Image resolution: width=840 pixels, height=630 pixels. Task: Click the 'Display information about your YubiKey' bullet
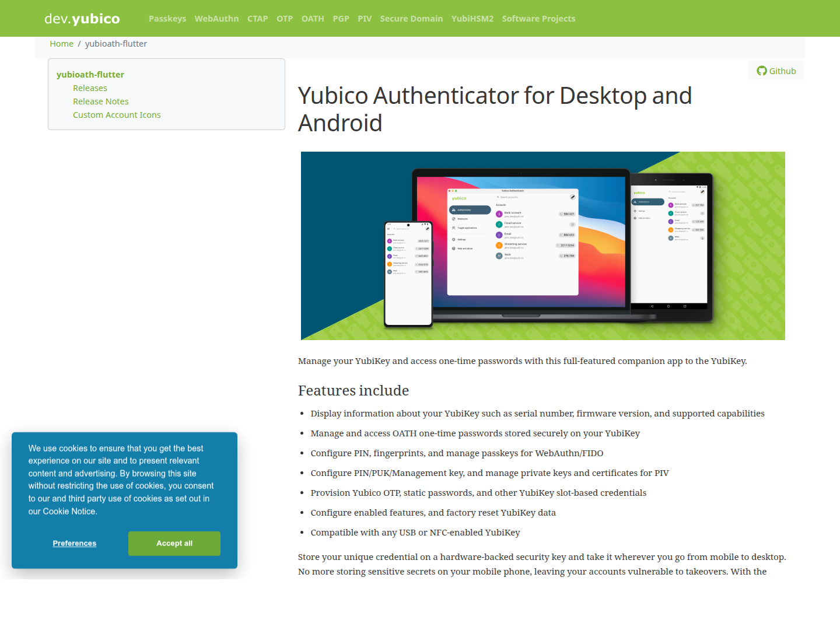537,414
